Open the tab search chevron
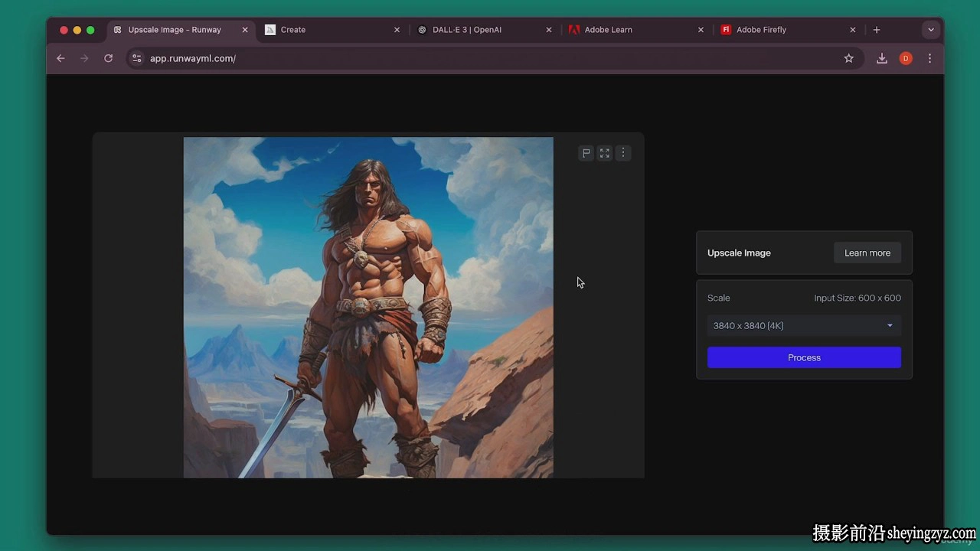The width and height of the screenshot is (980, 551). point(931,30)
